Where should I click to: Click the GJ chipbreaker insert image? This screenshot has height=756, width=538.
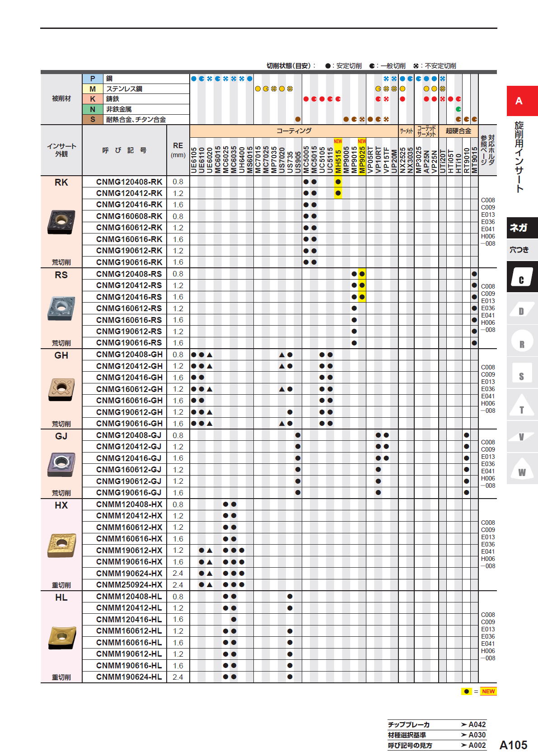tap(61, 464)
